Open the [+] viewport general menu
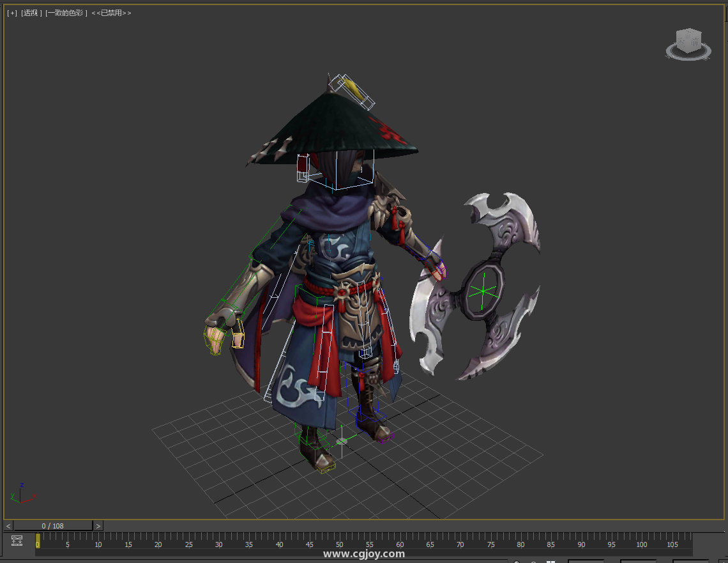The height and width of the screenshot is (563, 728). 12,13
